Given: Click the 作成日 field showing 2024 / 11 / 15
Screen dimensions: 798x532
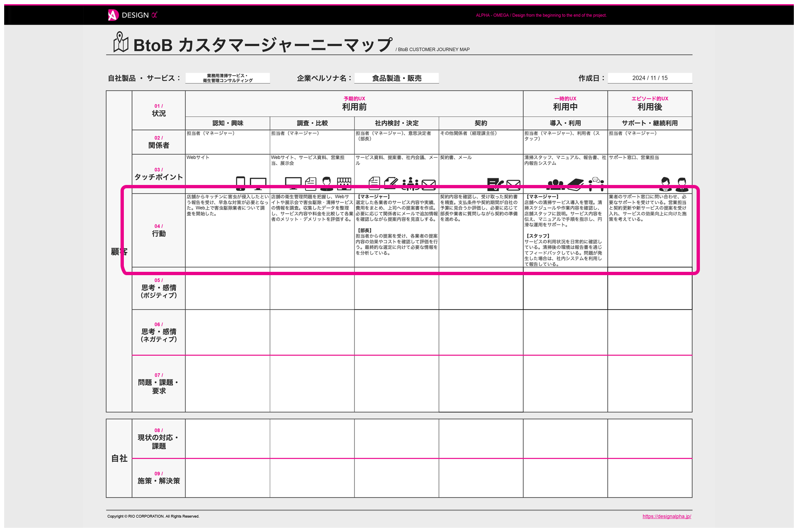Looking at the screenshot, I should click(x=650, y=78).
